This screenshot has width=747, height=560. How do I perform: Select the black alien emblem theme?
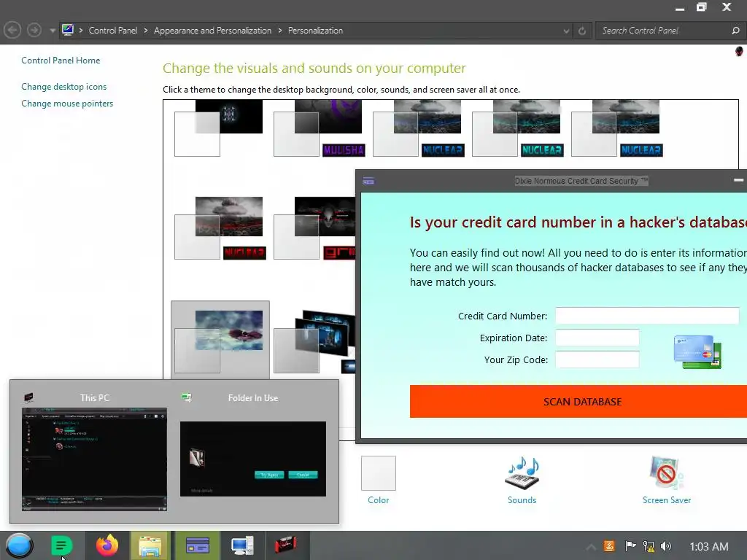click(219, 128)
